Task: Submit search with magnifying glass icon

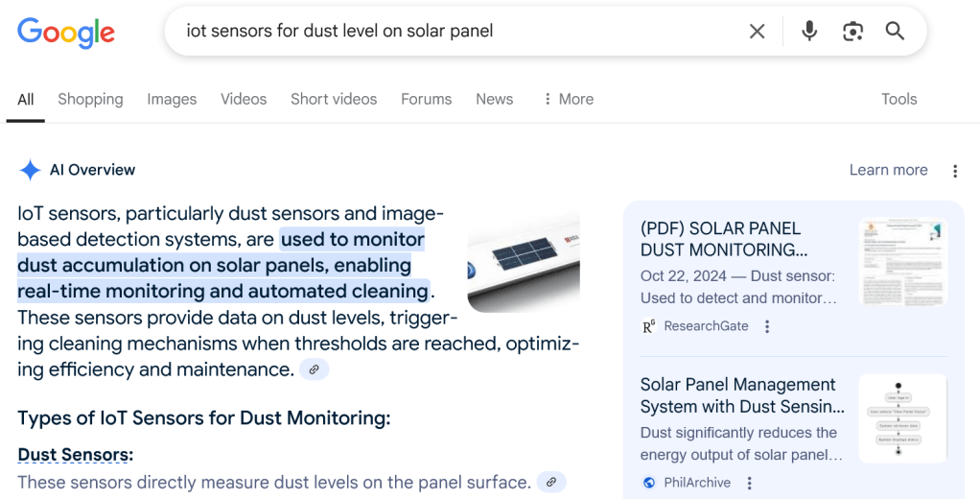Action: tap(895, 32)
